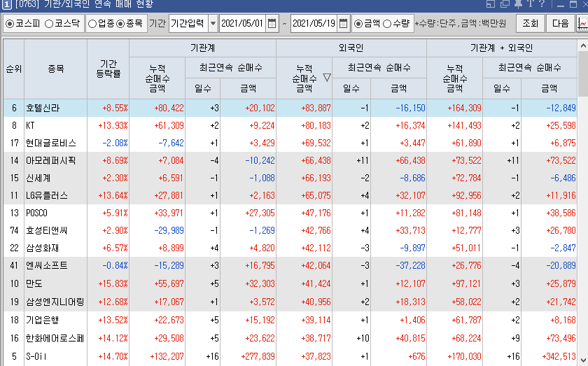Screen dimensions: 588x366
Task: Click the 기관계 group header
Action: pos(202,48)
